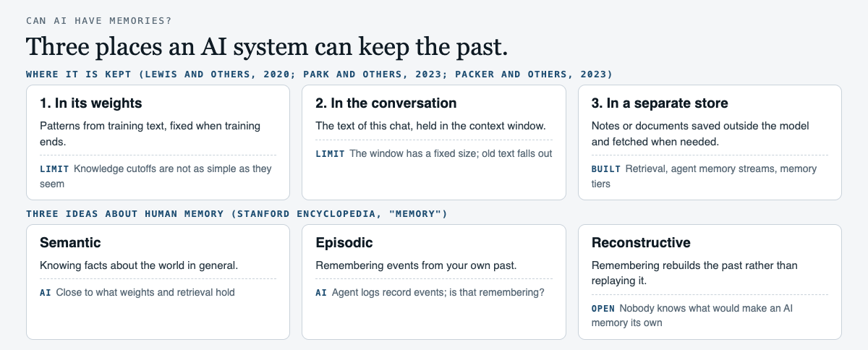The image size is (868, 350).
Task: Click 'The text of this chat' description
Action: coord(430,126)
